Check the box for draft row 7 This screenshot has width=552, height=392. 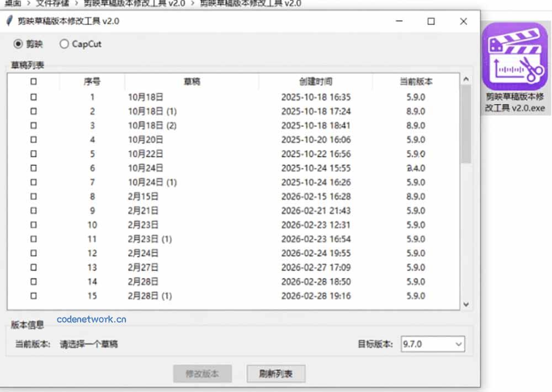[34, 182]
